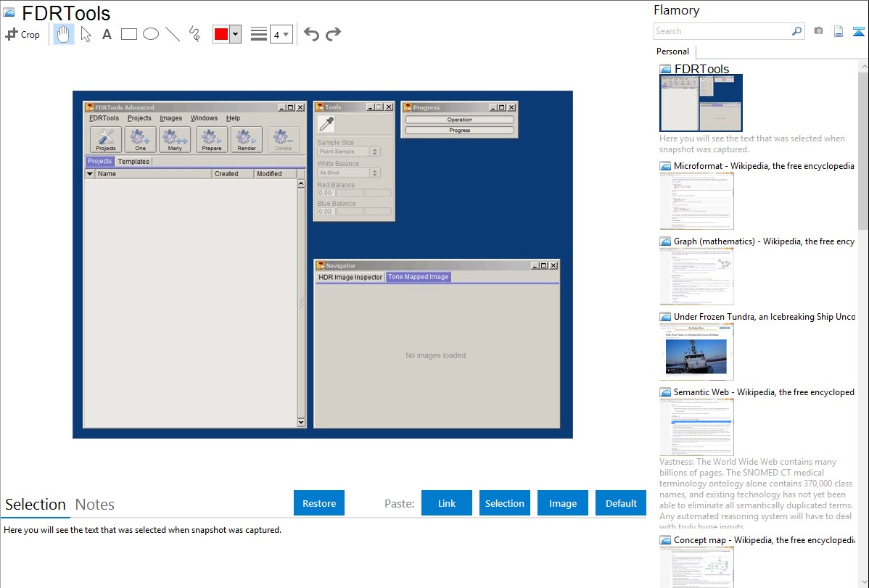Switch to the Notes tab
This screenshot has height=588, width=869.
point(95,505)
